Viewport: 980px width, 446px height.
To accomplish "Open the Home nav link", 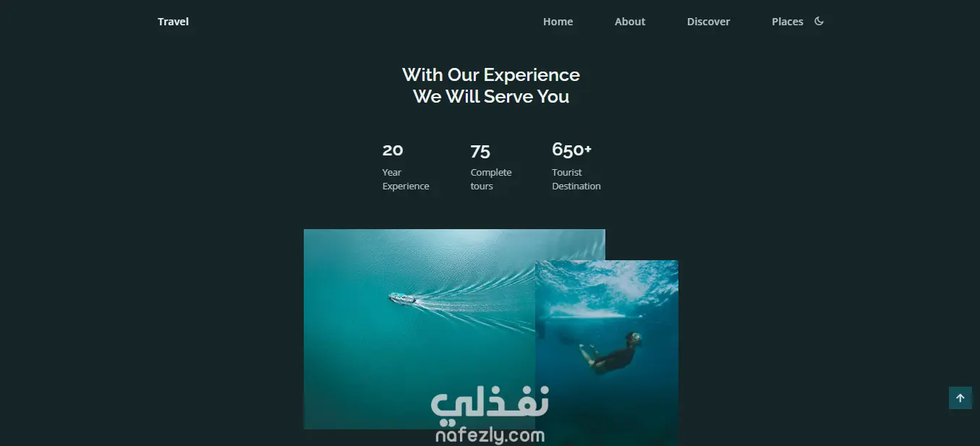I will (558, 22).
